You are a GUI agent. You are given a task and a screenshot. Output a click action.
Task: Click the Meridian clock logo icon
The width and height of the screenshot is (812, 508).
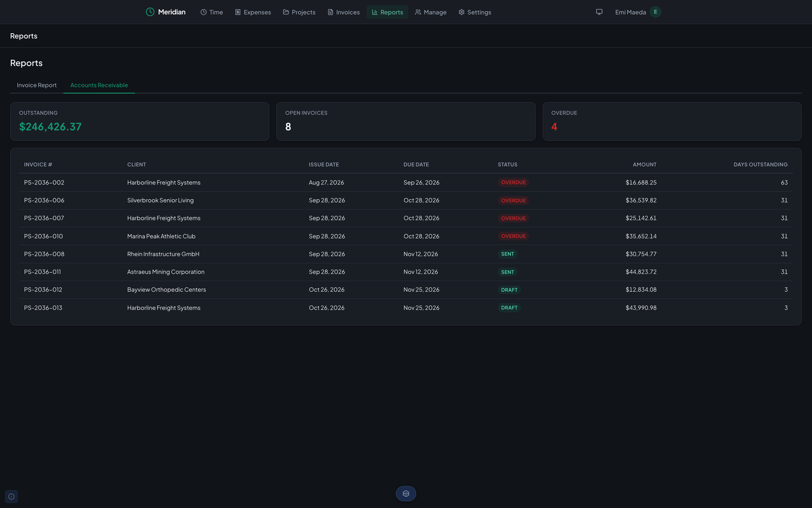150,12
